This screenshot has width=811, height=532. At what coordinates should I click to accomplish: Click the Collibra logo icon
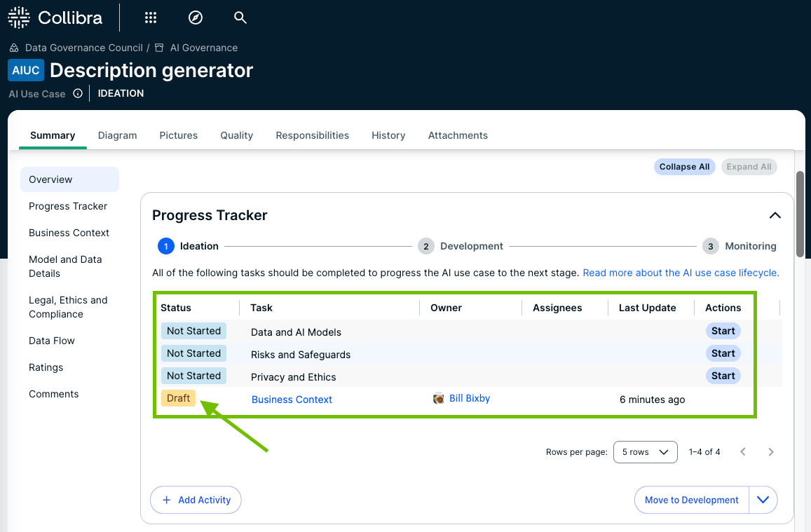tap(19, 18)
